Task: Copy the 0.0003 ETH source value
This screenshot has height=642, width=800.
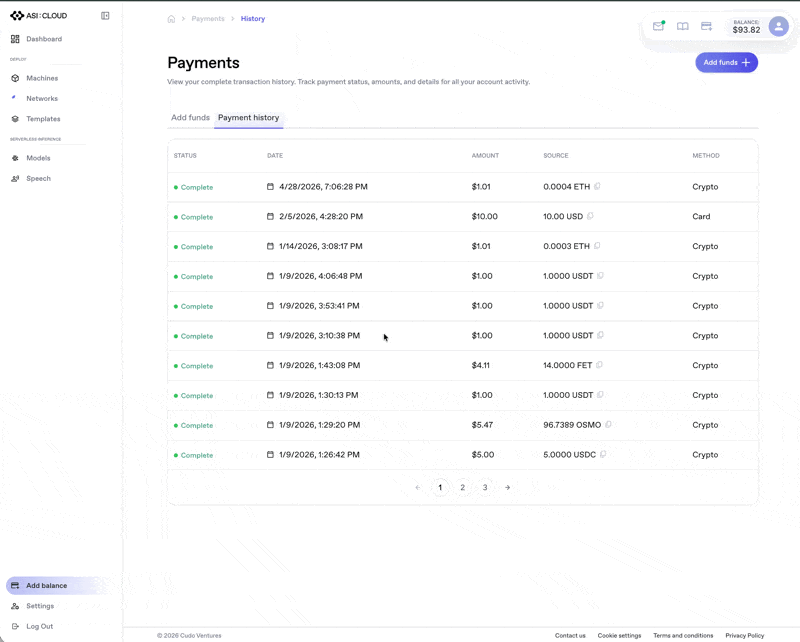Action: (x=597, y=245)
